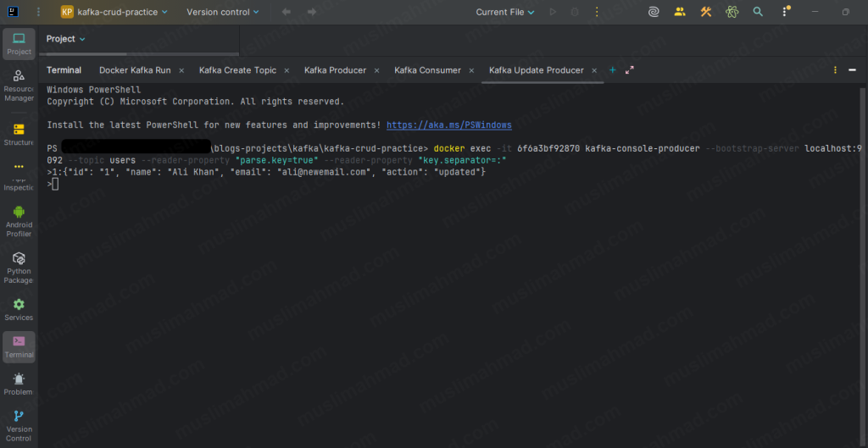Open the aka.ms/PSWindows link
The height and width of the screenshot is (448, 868).
click(x=449, y=125)
